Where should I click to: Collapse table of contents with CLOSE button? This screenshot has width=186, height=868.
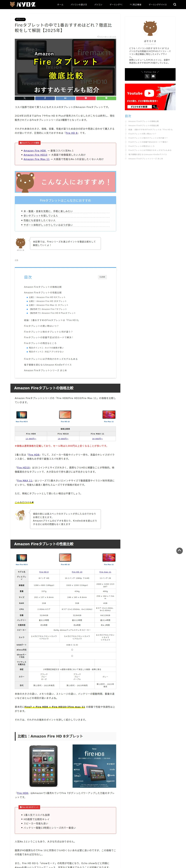pos(102,277)
